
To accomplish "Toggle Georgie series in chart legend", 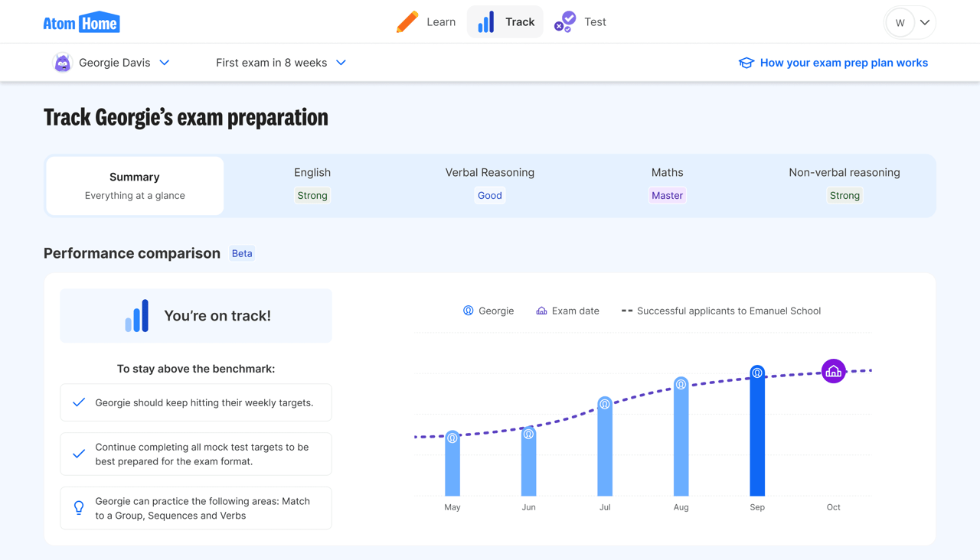I will tap(488, 311).
